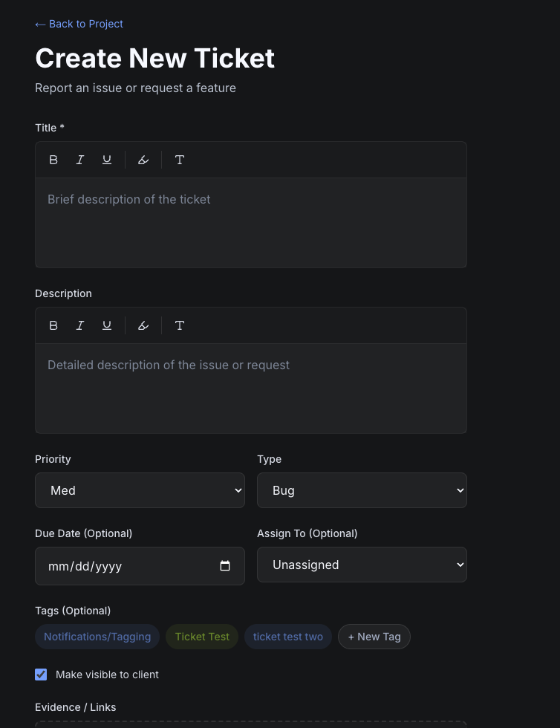Screen dimensions: 560x728
Task: Click the Create New Ticket heading
Action: pyautogui.click(x=155, y=58)
